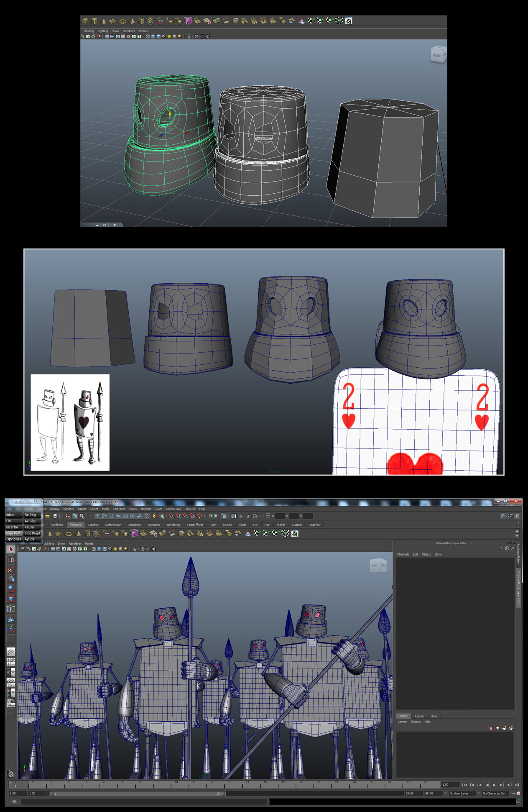Show the Attribute Editor sidebar icon
The width and height of the screenshot is (528, 812).
pyautogui.click(x=503, y=516)
